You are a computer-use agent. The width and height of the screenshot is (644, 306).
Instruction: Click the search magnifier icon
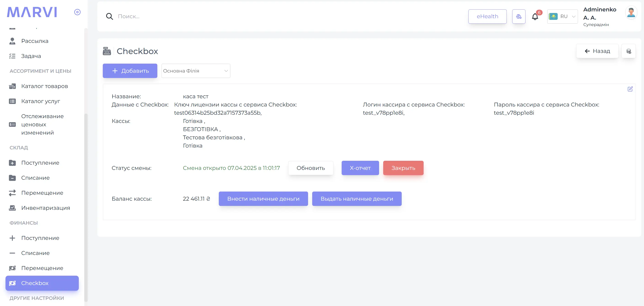[109, 16]
